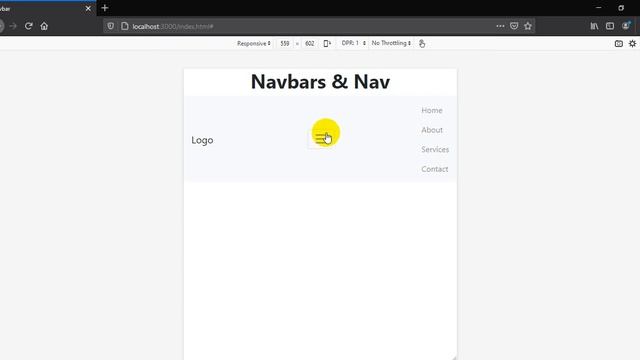
Task: Click the Navbars & Nav heading
Action: (x=320, y=82)
